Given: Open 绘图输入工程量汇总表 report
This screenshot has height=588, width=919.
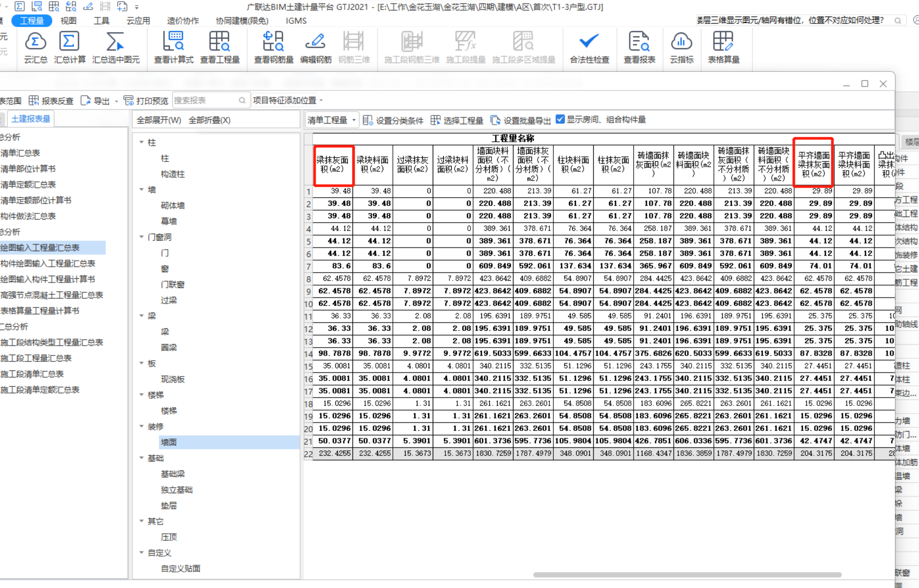Looking at the screenshot, I should click(x=40, y=248).
